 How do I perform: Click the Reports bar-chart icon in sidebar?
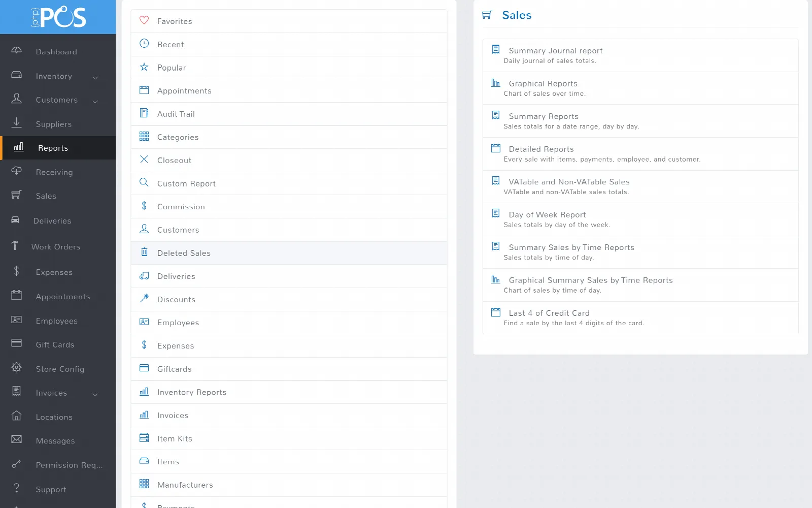tap(19, 147)
